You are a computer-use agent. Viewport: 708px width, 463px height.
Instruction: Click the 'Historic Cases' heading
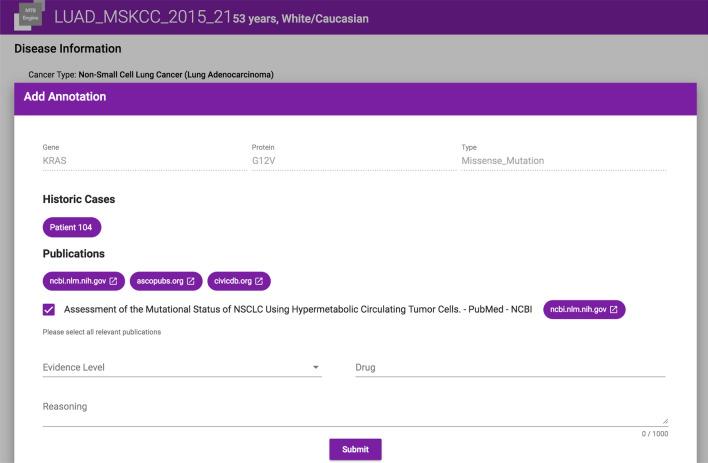pos(79,199)
